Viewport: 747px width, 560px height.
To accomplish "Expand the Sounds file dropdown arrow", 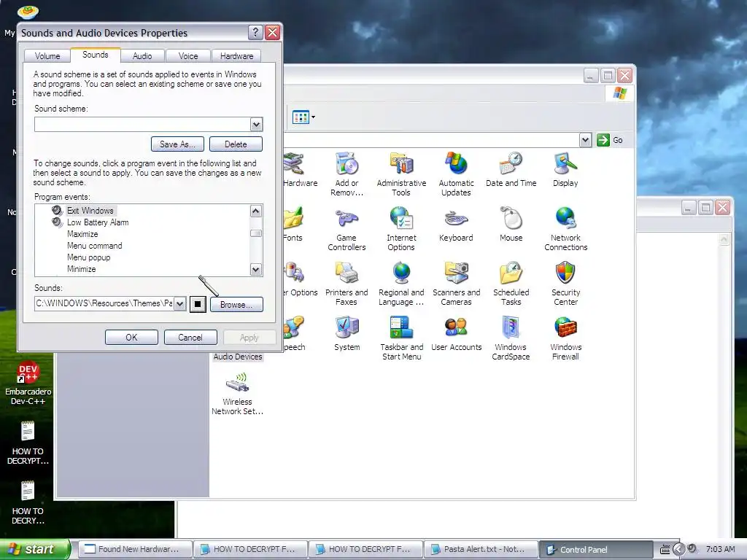I will pos(180,304).
